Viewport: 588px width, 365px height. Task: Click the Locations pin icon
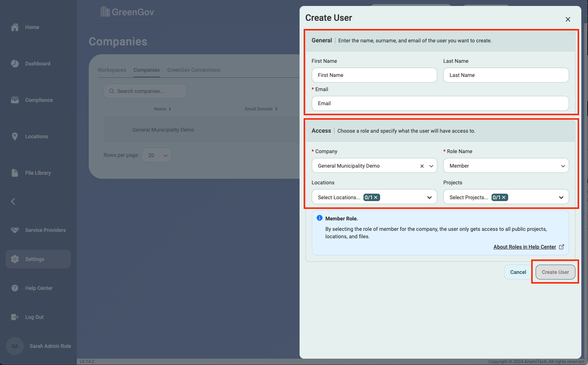click(15, 136)
